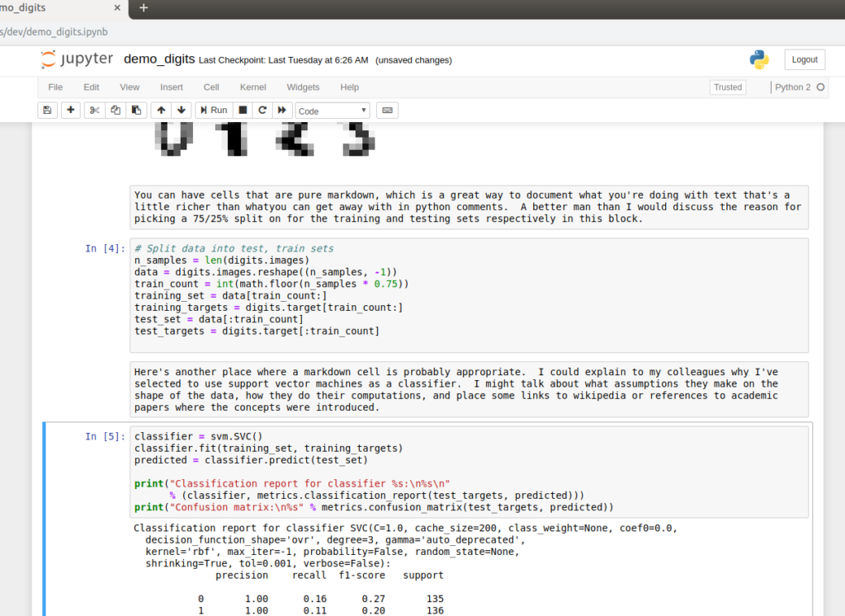Open the Kernel menu
The width and height of the screenshot is (845, 616).
pos(253,87)
